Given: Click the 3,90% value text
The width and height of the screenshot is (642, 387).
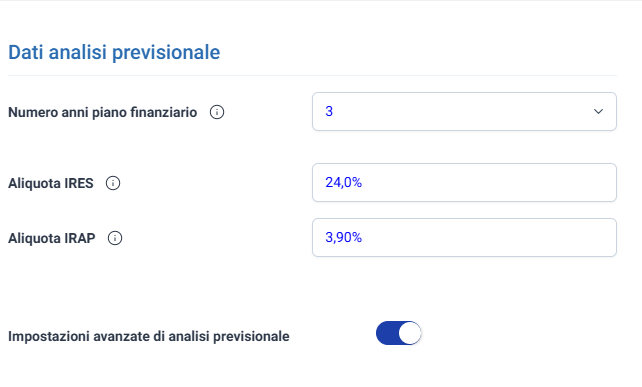Looking at the screenshot, I should tap(344, 238).
